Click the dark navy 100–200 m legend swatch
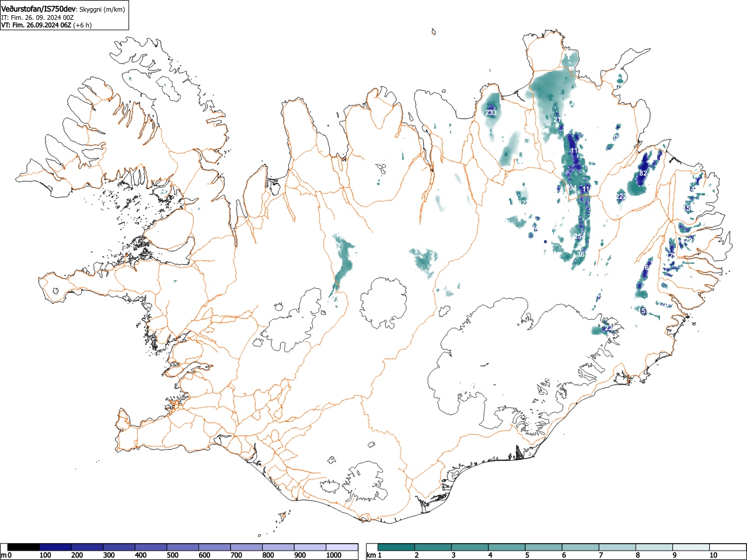Viewport: 747px width, 560px height. click(55, 547)
